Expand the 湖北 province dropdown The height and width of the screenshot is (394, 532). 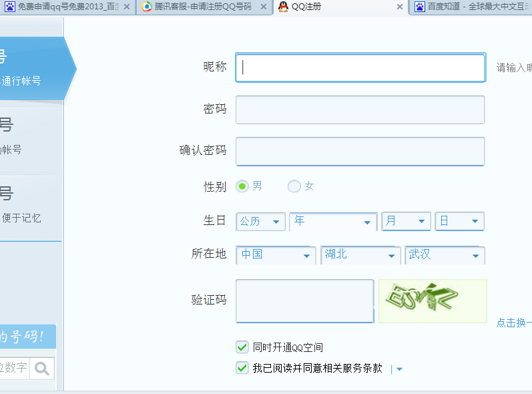click(361, 255)
